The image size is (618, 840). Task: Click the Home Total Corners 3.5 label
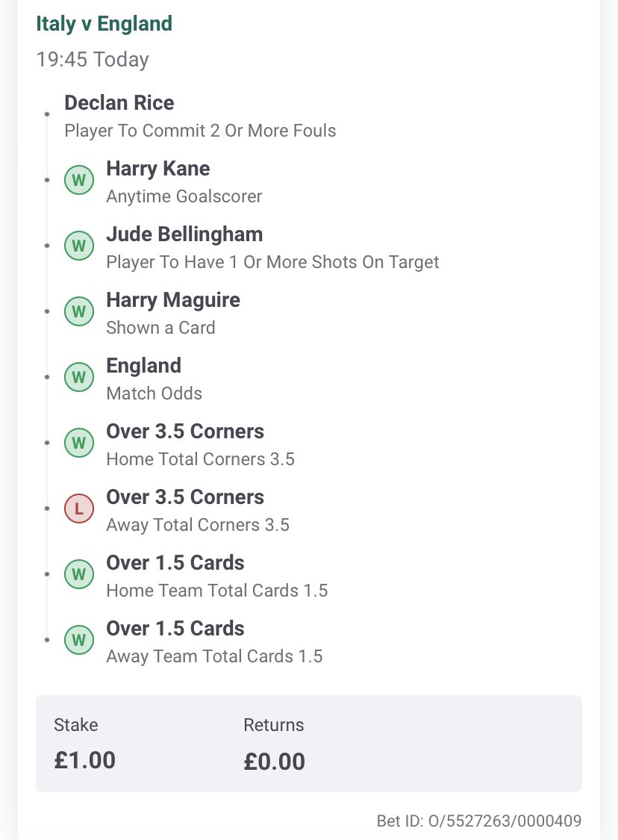[x=200, y=459]
